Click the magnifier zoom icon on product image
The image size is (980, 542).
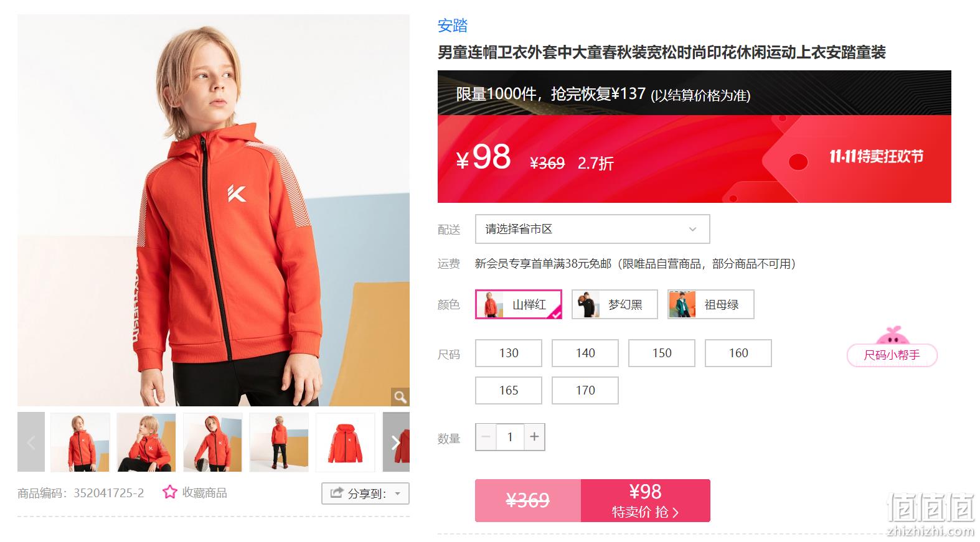[x=400, y=396]
